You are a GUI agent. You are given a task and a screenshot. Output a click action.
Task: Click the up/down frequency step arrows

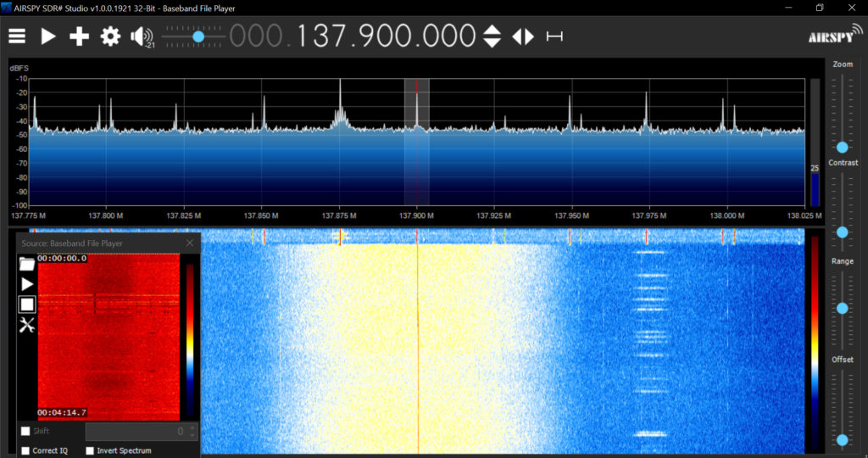(x=492, y=36)
